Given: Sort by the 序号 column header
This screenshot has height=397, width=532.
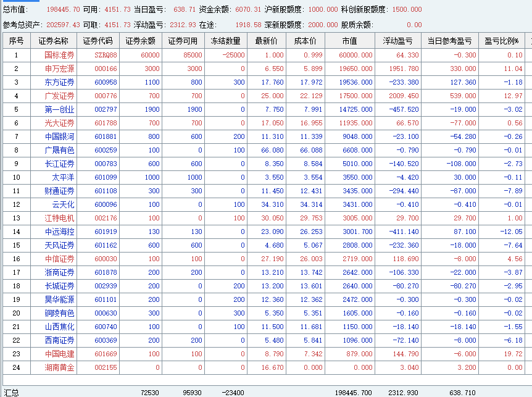Looking at the screenshot, I should [x=17, y=41].
